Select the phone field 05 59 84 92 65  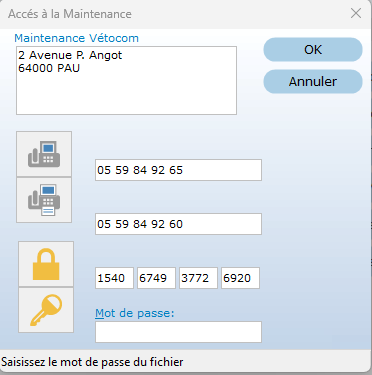point(178,170)
